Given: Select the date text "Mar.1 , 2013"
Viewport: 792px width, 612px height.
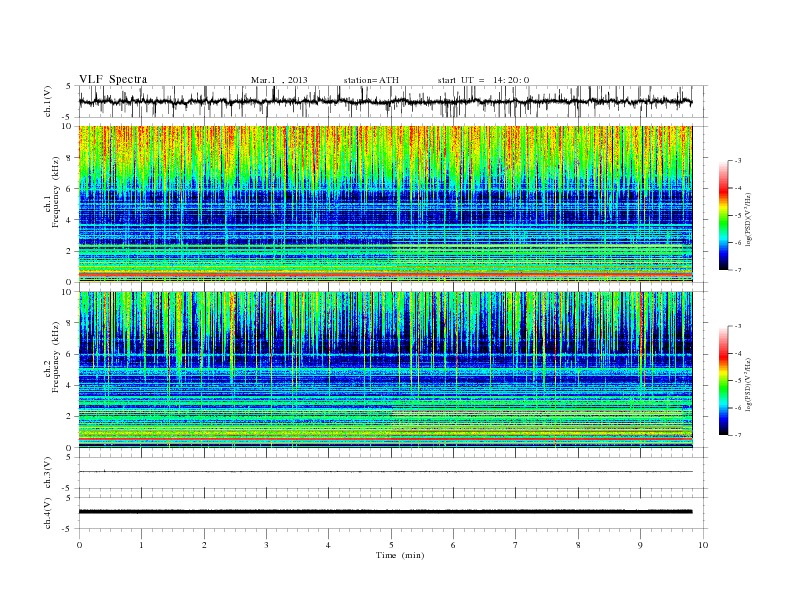Looking at the screenshot, I should [279, 80].
